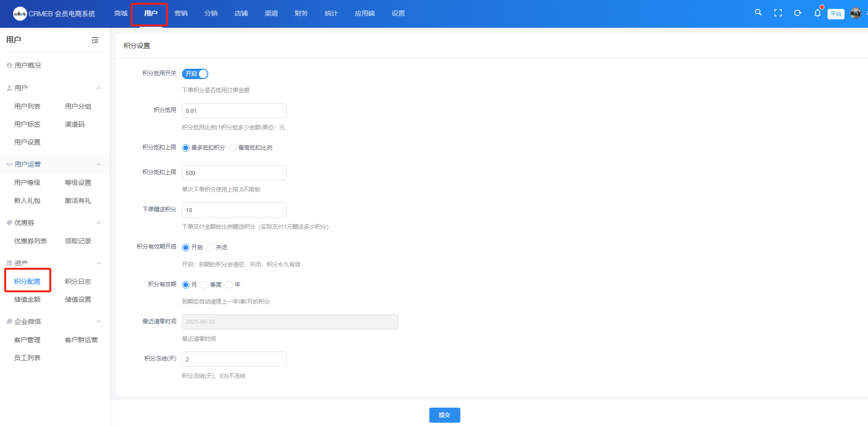The width and height of the screenshot is (868, 426).
Task: Click the 提交 submit button
Action: (x=444, y=415)
